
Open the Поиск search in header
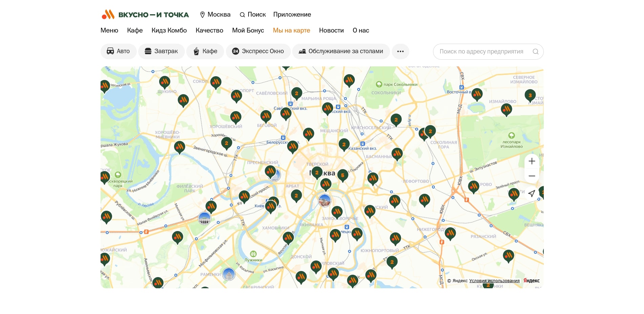253,15
